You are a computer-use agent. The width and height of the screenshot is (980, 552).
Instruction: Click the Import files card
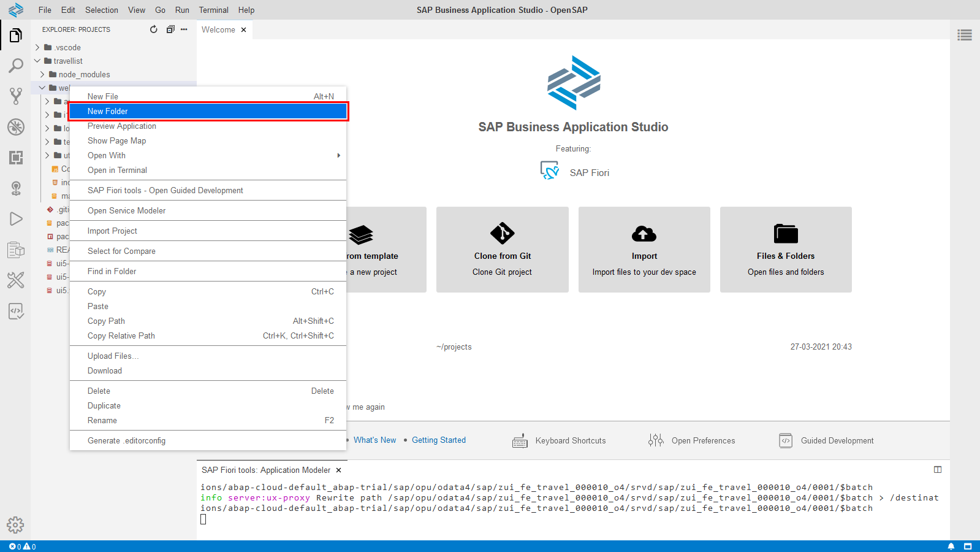(644, 250)
